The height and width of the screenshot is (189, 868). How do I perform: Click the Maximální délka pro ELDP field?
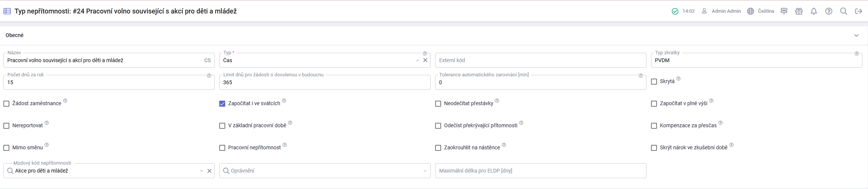540,171
